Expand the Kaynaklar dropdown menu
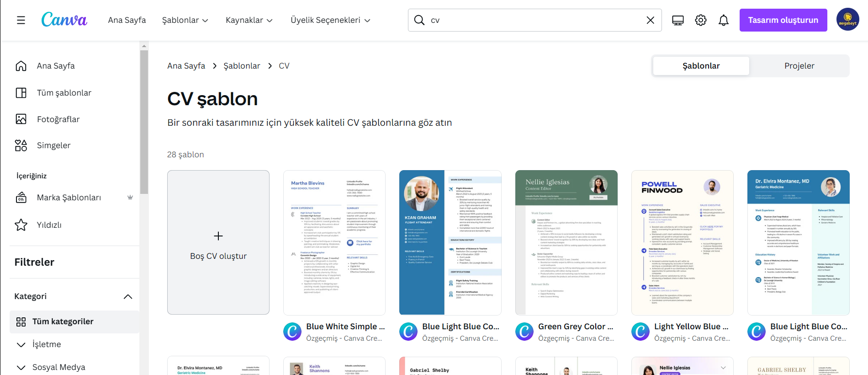The width and height of the screenshot is (868, 375). [249, 20]
